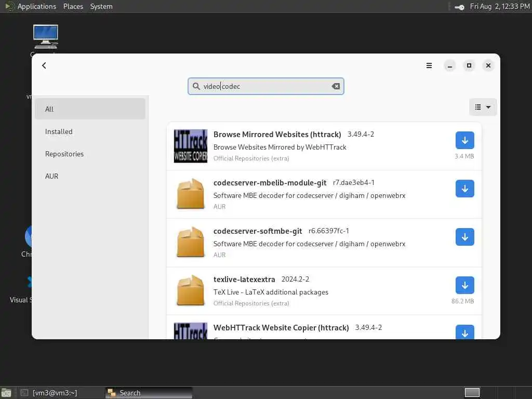Install Browse Mirrored Websites (httrack)

pos(464,140)
